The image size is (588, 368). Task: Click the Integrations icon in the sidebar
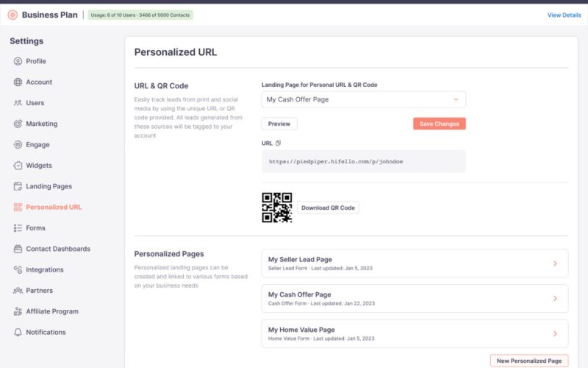pyautogui.click(x=18, y=270)
